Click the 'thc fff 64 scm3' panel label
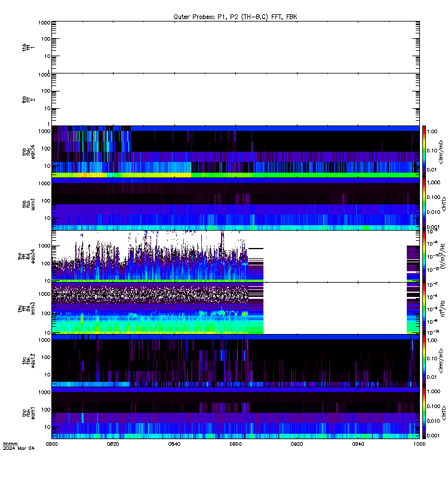This screenshot has width=448, height=478. tap(26, 308)
